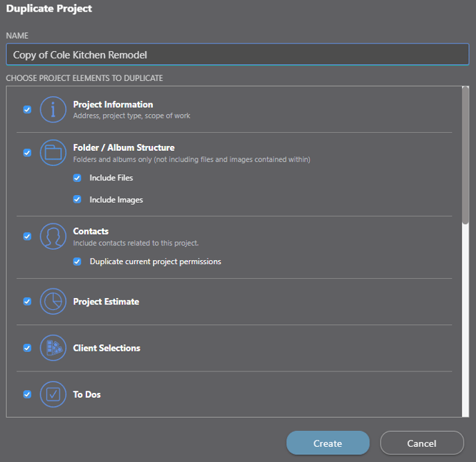Click the Contacts title text
Screen dimensions: 476x462
tap(91, 231)
